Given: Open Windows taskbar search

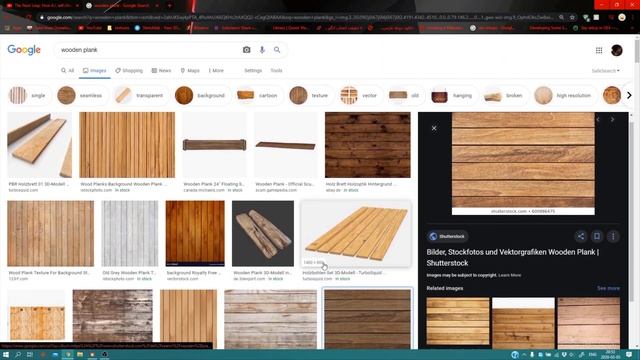Looking at the screenshot, I should [18, 355].
